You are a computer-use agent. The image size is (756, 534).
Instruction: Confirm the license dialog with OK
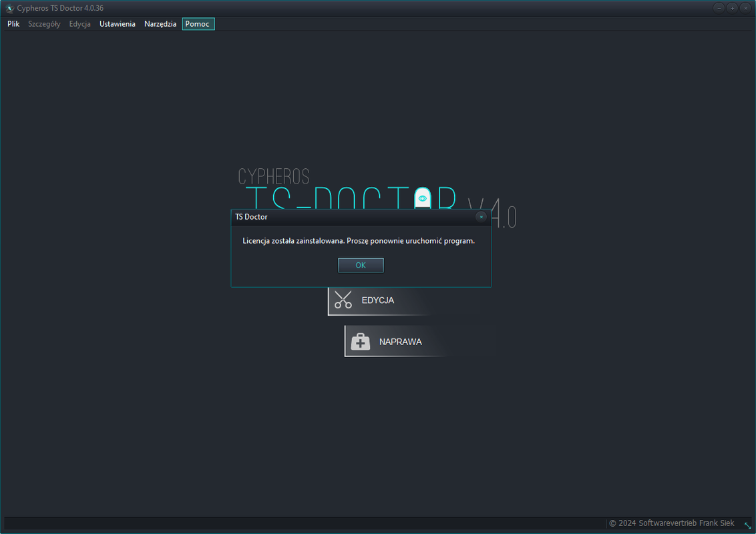tap(361, 265)
